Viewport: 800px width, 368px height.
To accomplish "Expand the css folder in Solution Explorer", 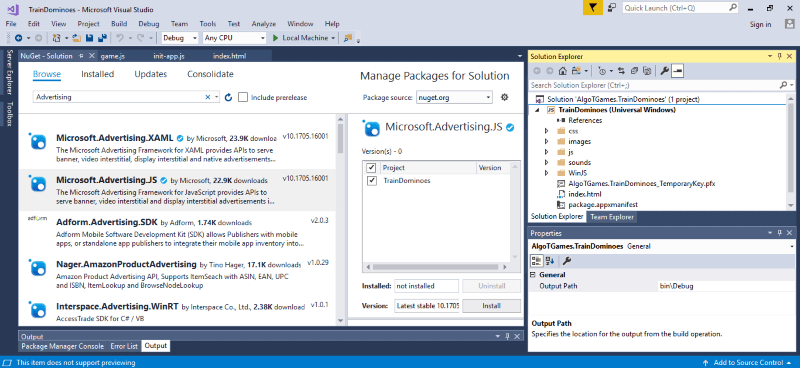I will 546,131.
